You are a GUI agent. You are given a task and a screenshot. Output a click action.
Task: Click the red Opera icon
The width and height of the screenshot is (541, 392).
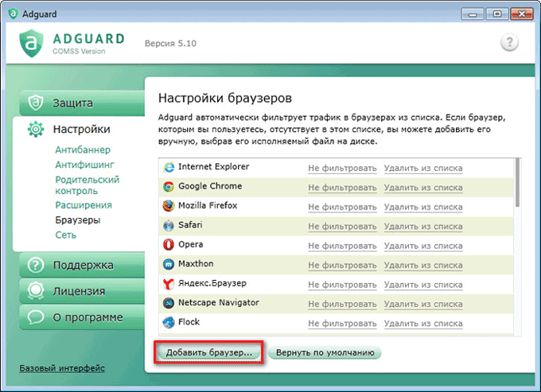tap(169, 245)
